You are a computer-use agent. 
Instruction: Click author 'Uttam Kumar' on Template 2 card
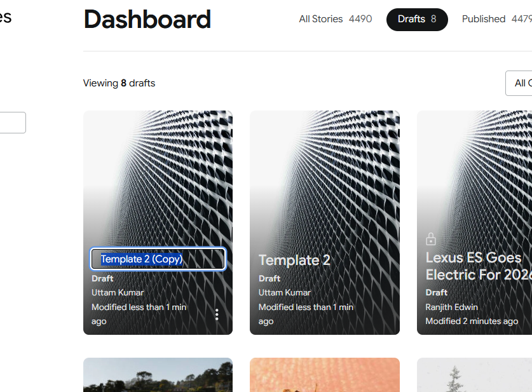[x=284, y=292]
